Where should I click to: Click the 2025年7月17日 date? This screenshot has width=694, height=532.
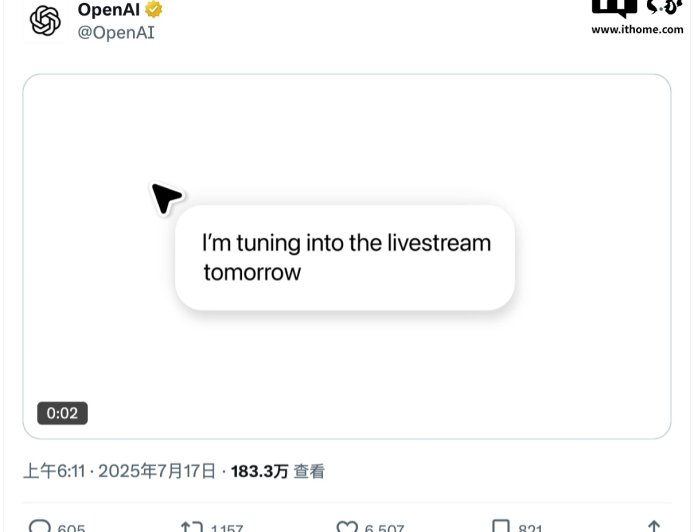157,471
